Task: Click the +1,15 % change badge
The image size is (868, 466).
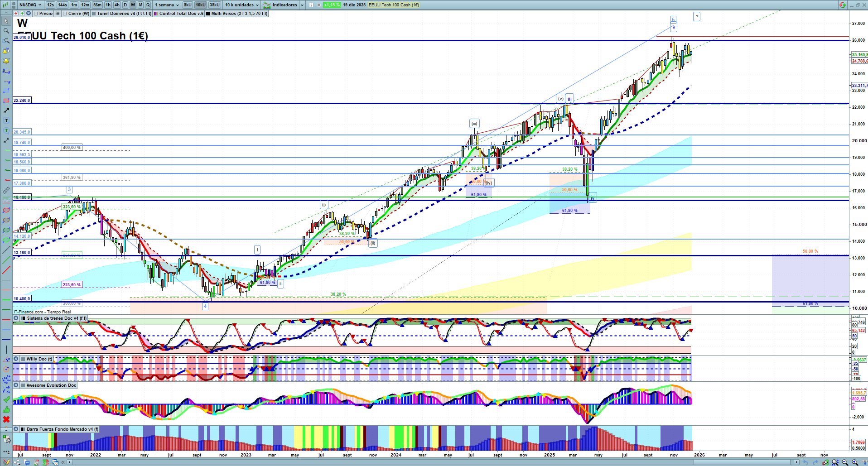Action: [332, 5]
